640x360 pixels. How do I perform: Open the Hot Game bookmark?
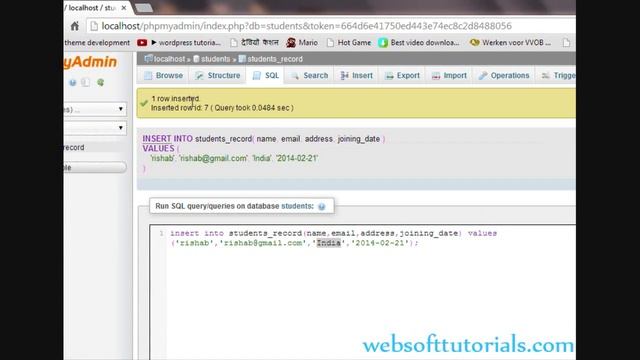pos(349,42)
